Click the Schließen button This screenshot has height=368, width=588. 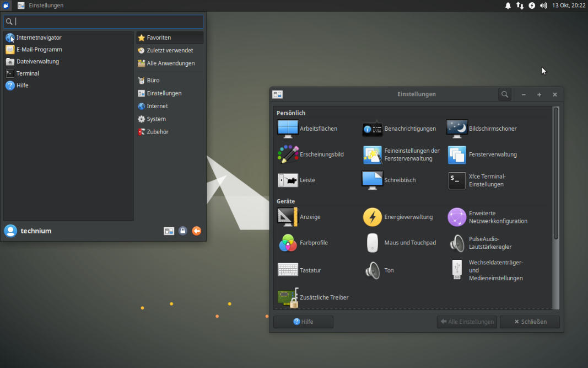click(529, 322)
